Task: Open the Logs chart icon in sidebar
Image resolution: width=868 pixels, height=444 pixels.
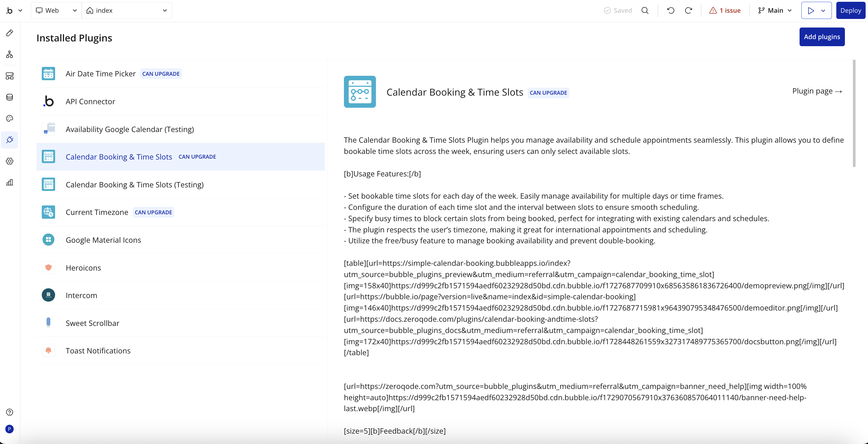Action: click(x=9, y=182)
